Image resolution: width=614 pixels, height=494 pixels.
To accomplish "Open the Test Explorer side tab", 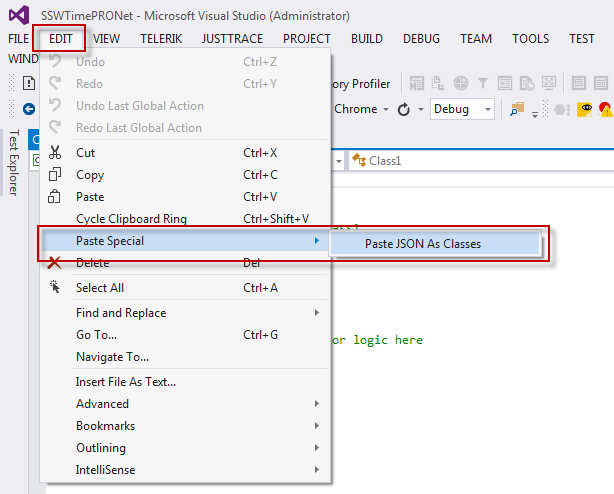I will click(x=14, y=161).
